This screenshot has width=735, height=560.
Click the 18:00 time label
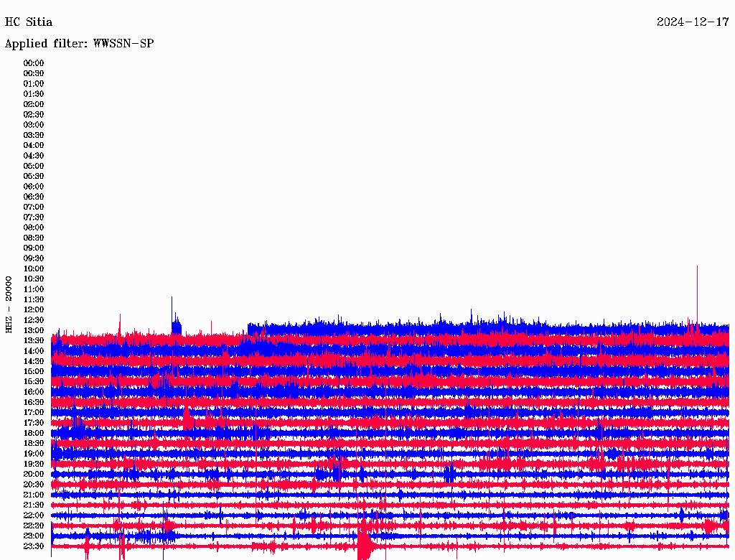click(34, 434)
